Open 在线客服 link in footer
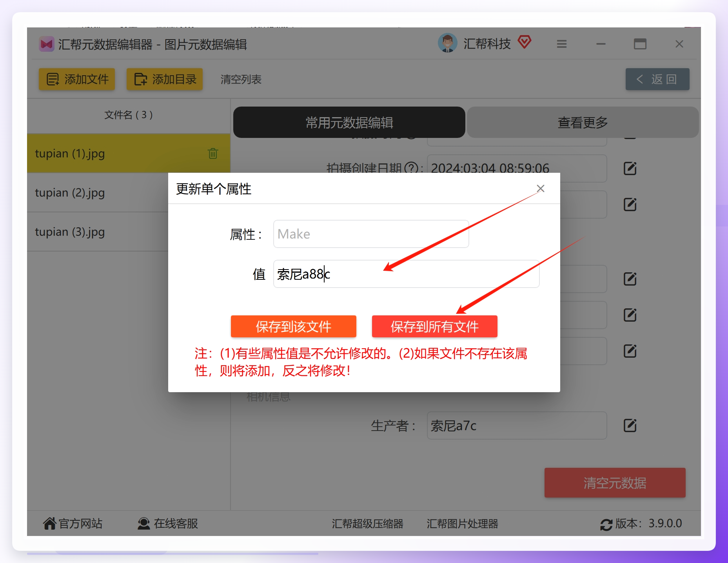The width and height of the screenshot is (728, 563). (x=168, y=523)
